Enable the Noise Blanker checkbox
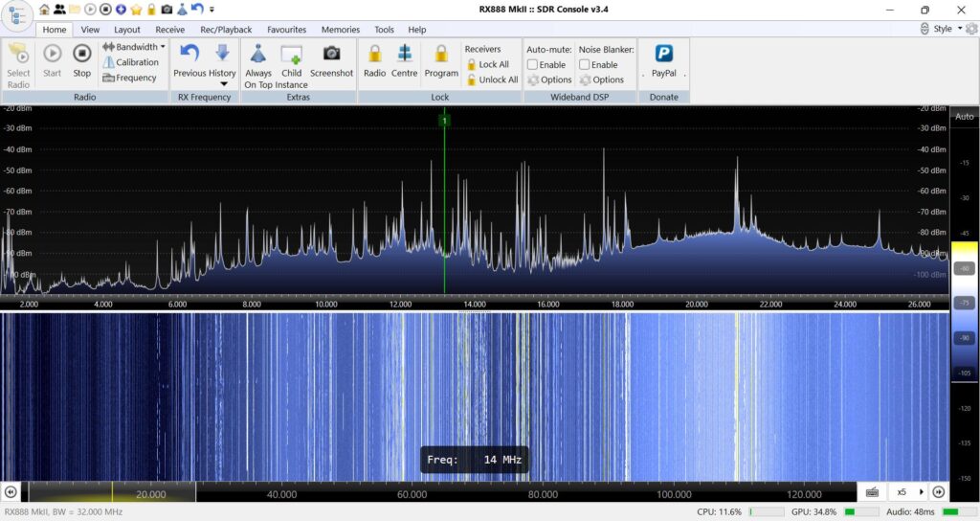The image size is (980, 521). pyautogui.click(x=584, y=64)
